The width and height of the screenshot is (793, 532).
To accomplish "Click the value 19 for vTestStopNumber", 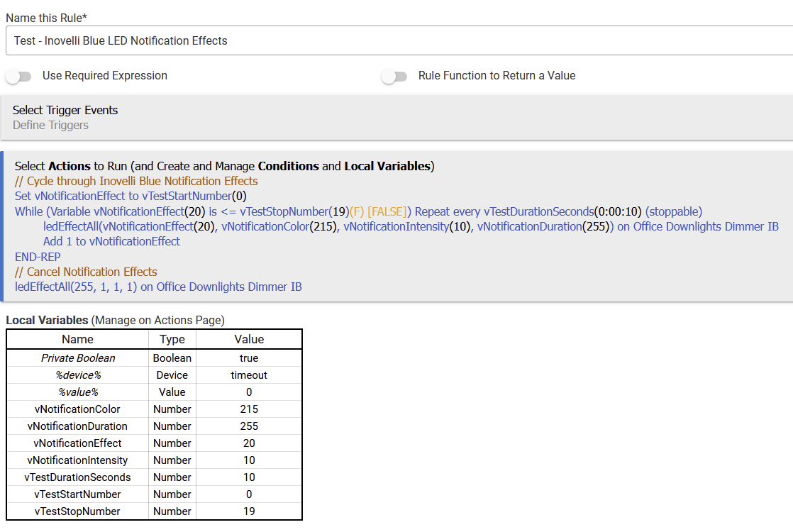I will pyautogui.click(x=249, y=511).
